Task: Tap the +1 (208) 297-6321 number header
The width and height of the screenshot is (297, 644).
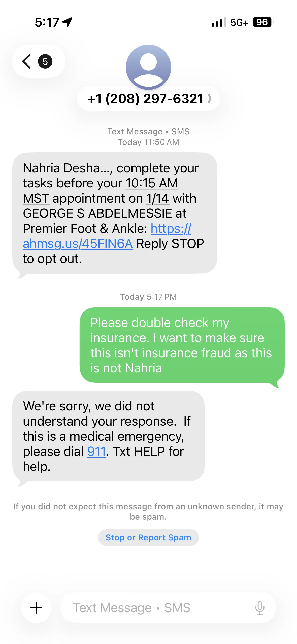Action: coord(145,99)
